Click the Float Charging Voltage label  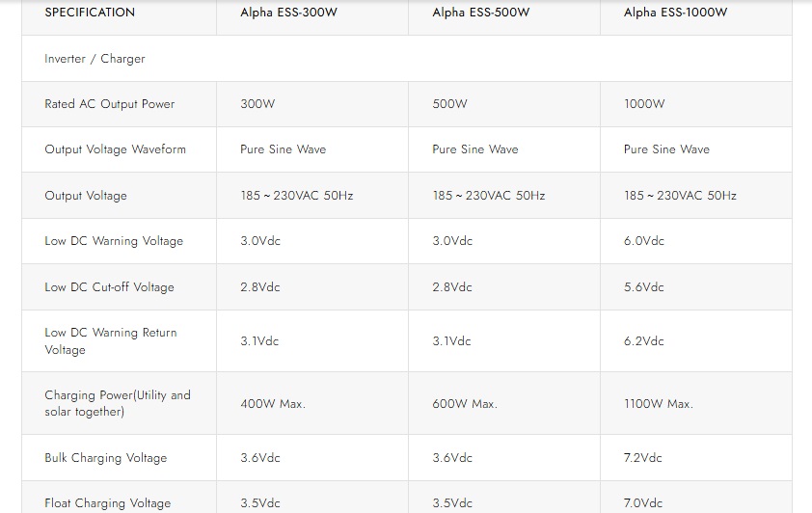[107, 503]
